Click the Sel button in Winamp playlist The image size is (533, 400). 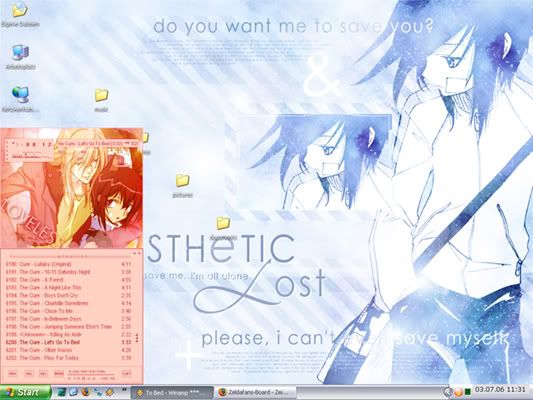43,373
